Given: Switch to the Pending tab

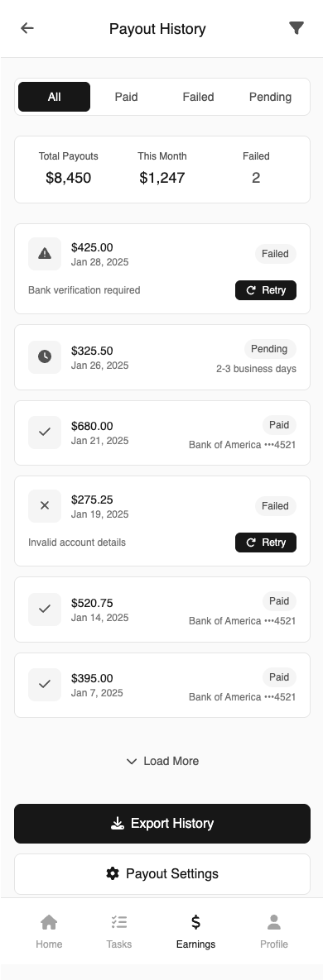Looking at the screenshot, I should click(271, 97).
